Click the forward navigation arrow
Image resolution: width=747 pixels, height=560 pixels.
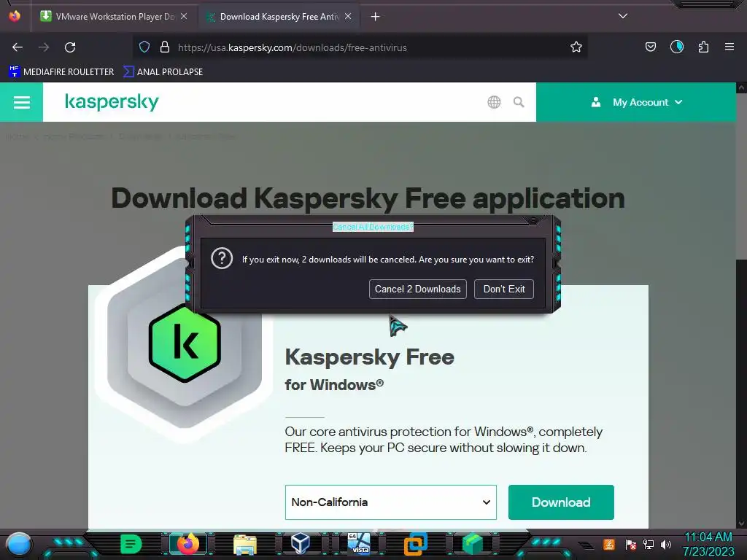click(44, 47)
